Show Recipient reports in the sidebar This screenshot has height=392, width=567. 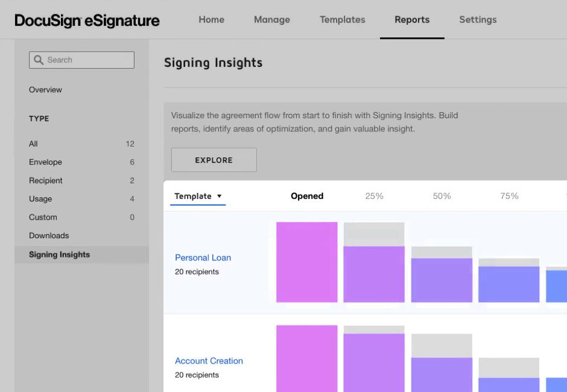point(46,180)
